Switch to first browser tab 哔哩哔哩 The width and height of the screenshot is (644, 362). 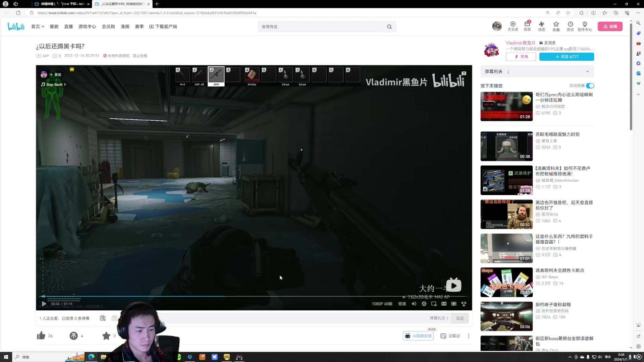(62, 4)
